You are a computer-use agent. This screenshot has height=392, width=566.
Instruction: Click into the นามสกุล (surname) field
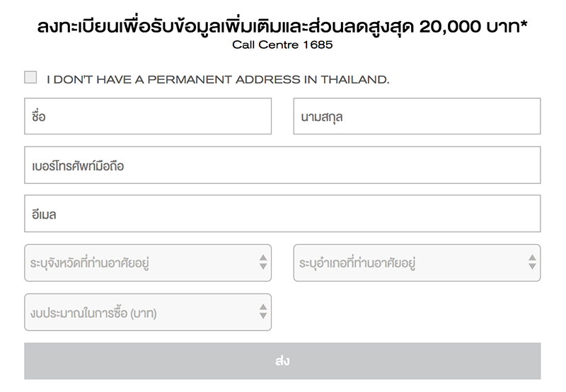[417, 116]
